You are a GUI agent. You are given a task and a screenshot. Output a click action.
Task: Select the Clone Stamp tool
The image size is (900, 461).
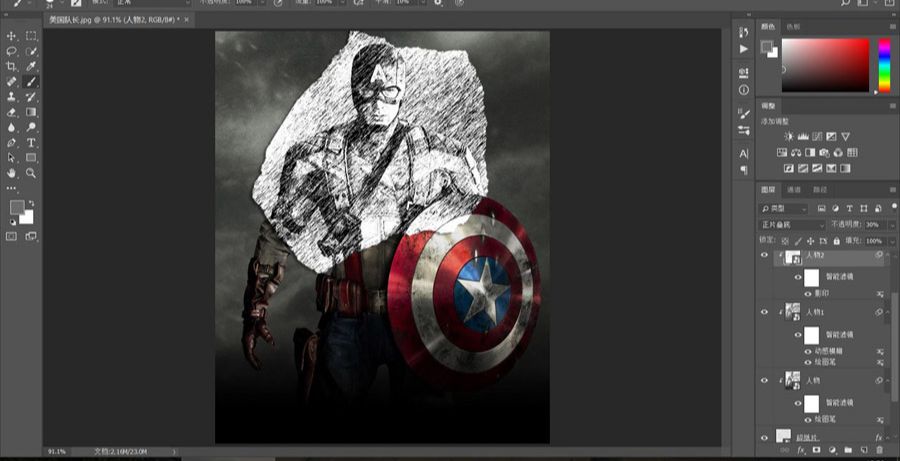[11, 97]
